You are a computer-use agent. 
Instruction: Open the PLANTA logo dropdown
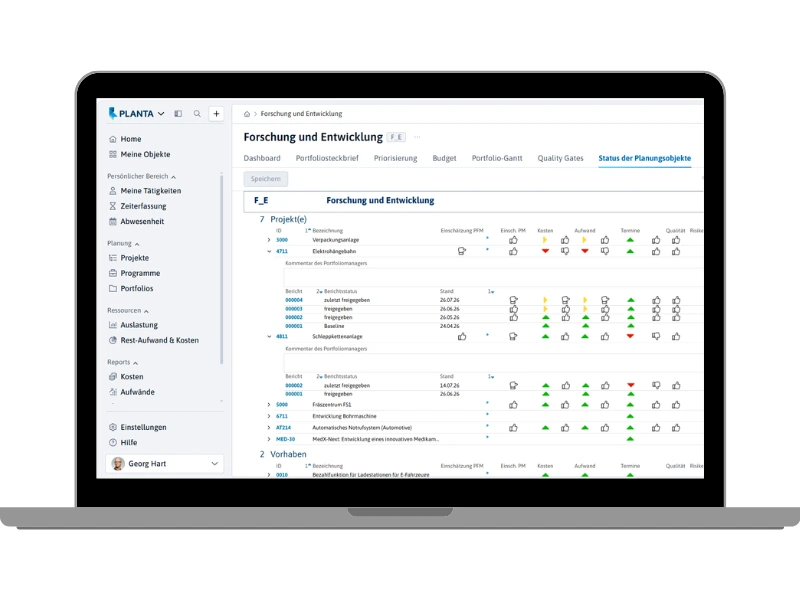136,113
